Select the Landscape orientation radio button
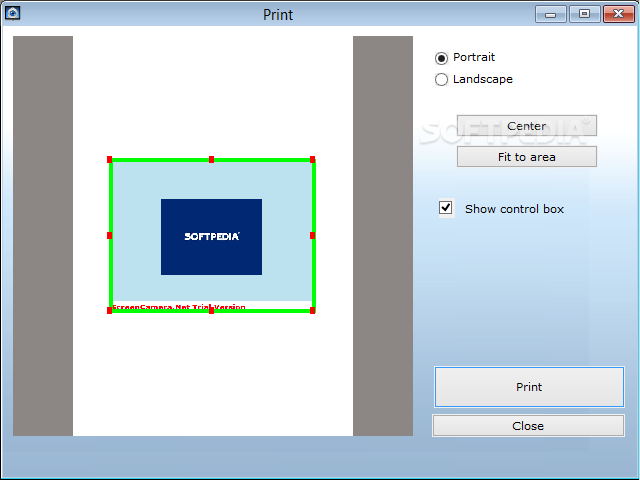 (x=441, y=80)
